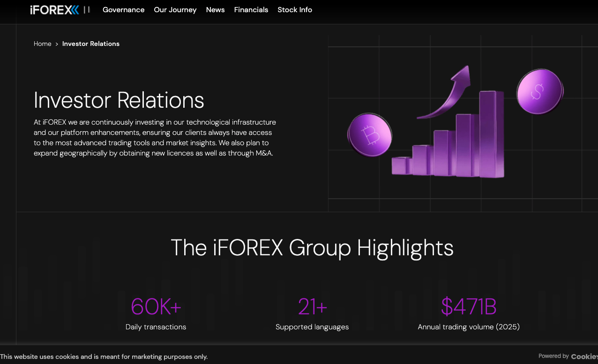
Task: Click the Supported languages label
Action: click(312, 327)
